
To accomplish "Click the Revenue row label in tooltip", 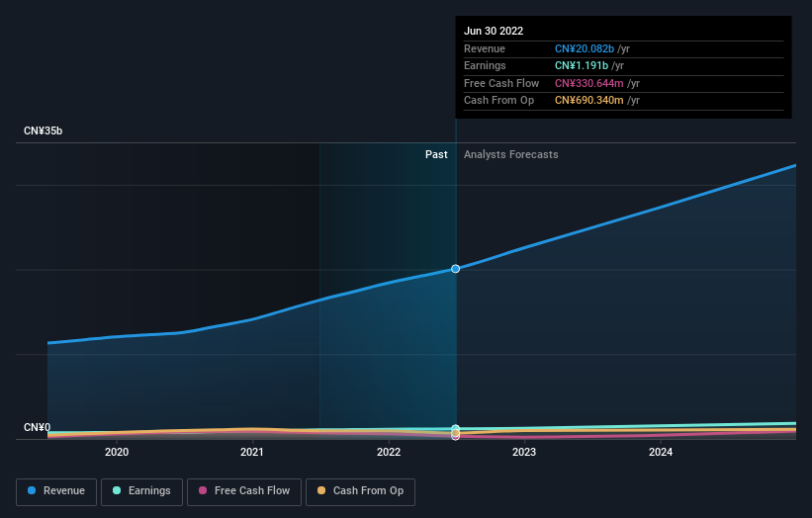I will 485,48.
